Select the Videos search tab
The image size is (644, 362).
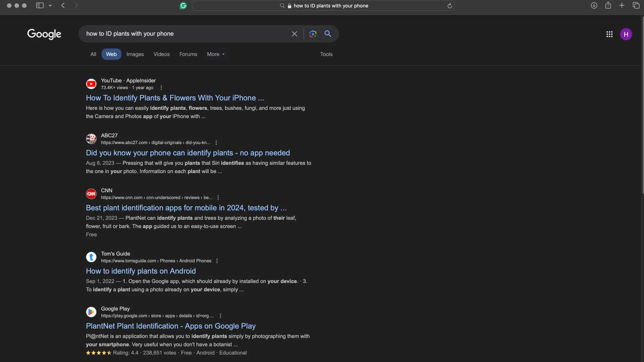161,54
